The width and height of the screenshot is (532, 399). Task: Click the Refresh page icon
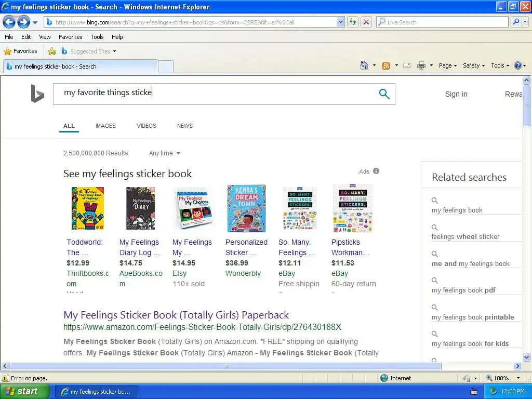pyautogui.click(x=353, y=22)
